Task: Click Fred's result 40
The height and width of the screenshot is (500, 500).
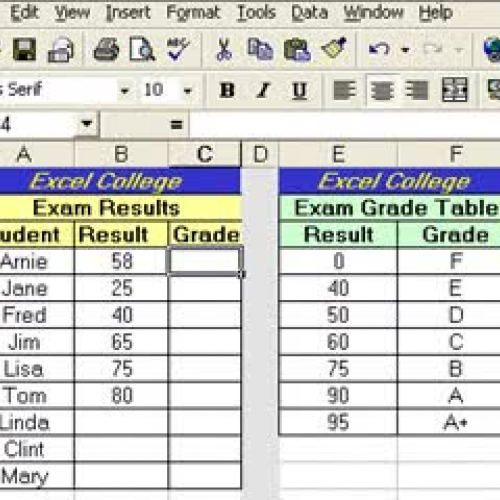Action: pos(122,315)
